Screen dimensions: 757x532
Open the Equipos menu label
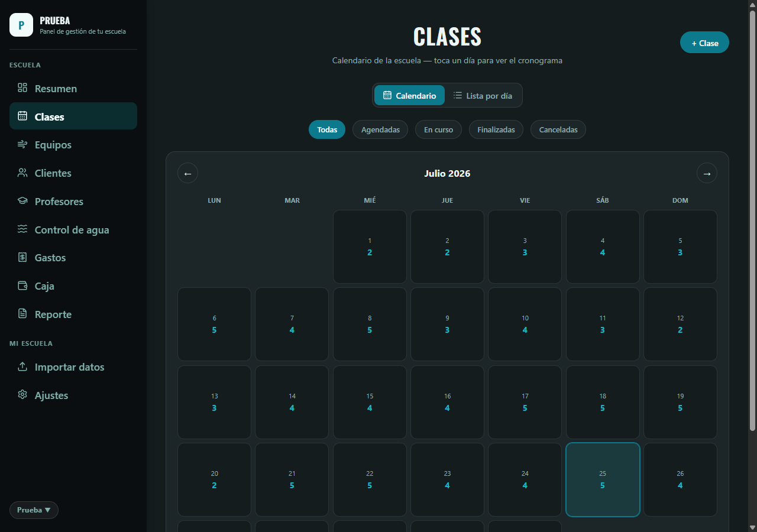[x=53, y=145]
